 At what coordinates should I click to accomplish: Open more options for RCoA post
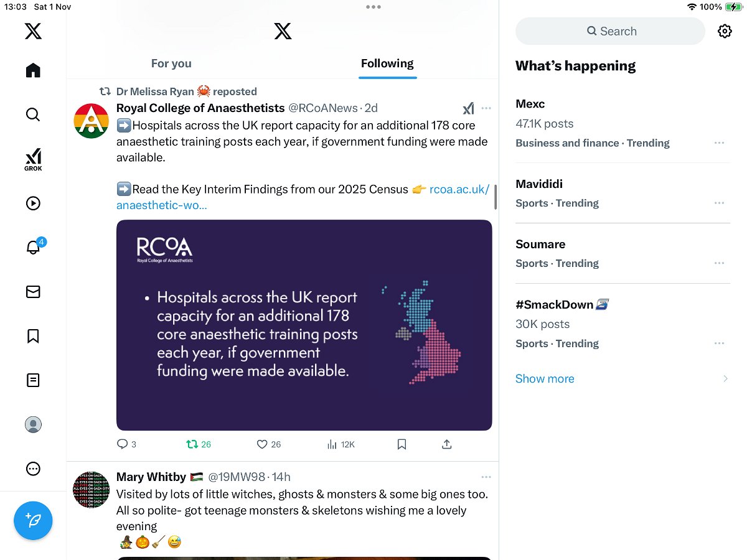486,108
